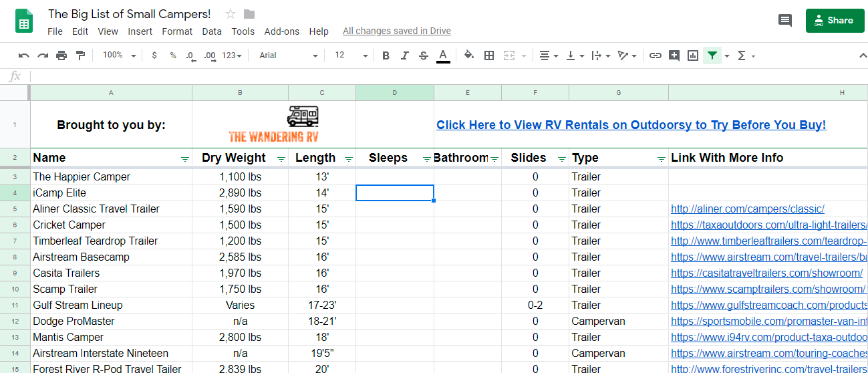This screenshot has width=868, height=373.
Task: Open the text color picker
Action: [442, 55]
